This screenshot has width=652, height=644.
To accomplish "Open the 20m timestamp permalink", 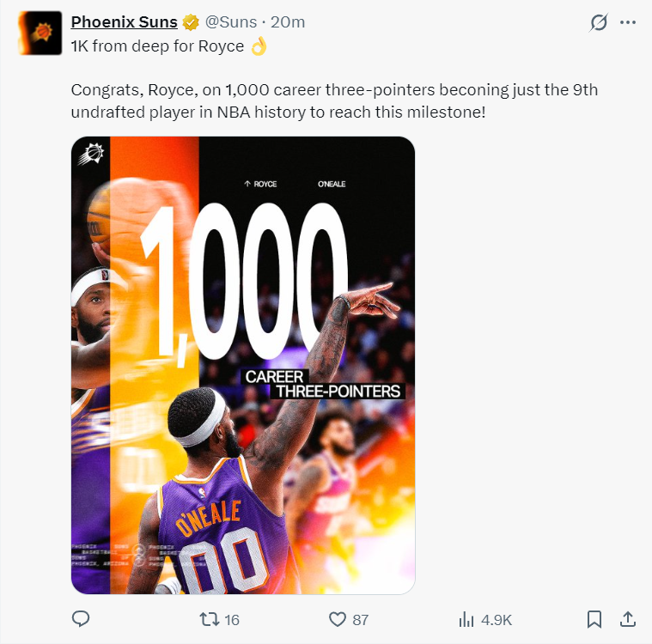I will point(288,21).
